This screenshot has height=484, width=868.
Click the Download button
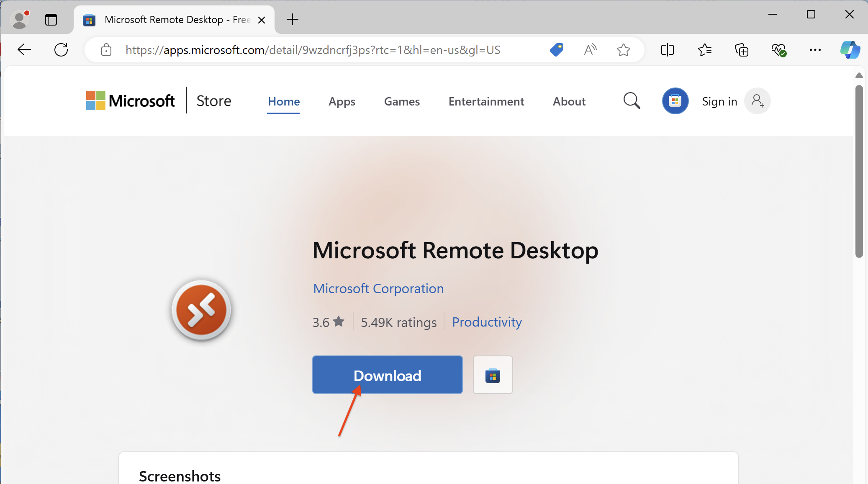(x=388, y=375)
